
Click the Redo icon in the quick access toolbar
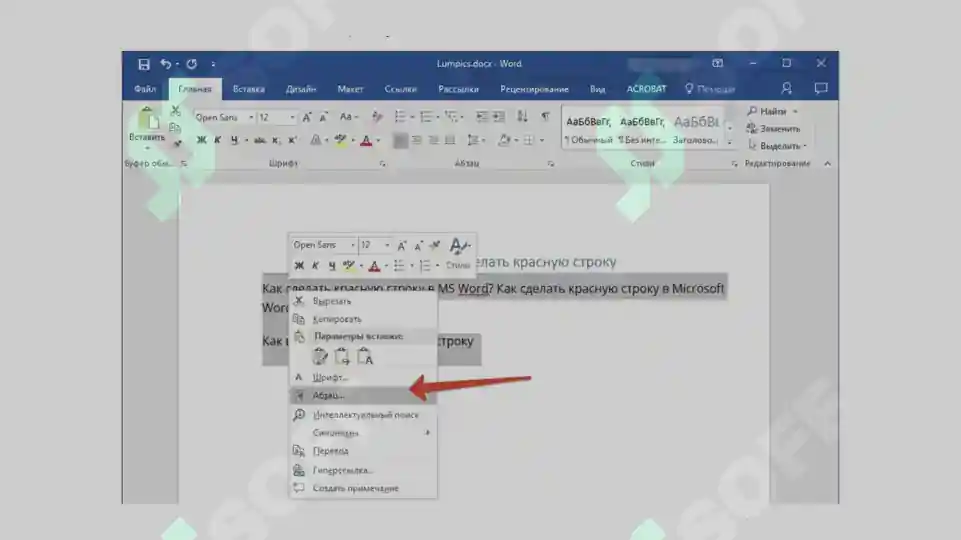tap(192, 64)
